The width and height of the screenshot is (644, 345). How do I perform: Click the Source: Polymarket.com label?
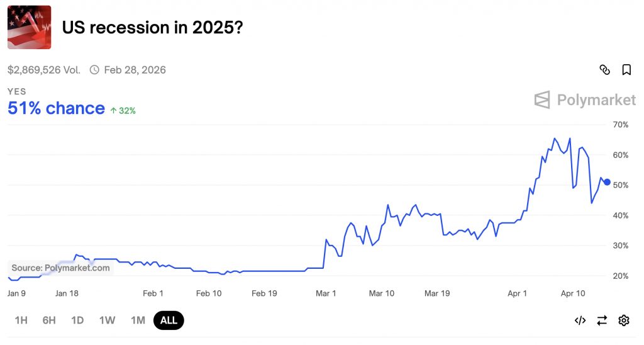[60, 268]
